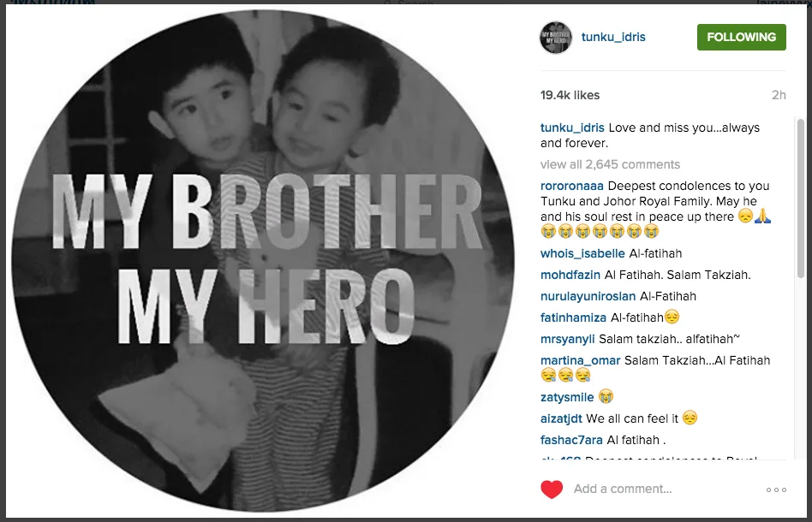Expand view all 2,645 comments
Screen dimensions: 812x522
pyautogui.click(x=610, y=164)
